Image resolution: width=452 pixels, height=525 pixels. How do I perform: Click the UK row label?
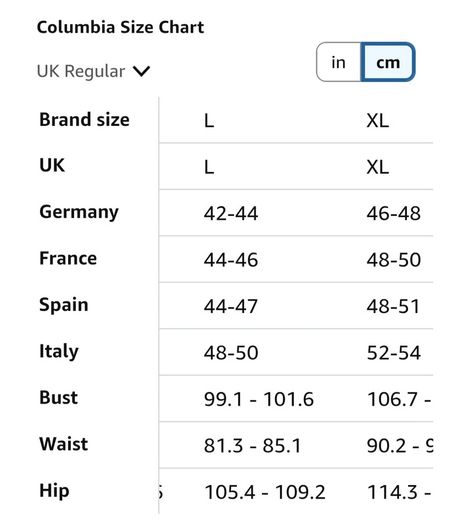(52, 165)
